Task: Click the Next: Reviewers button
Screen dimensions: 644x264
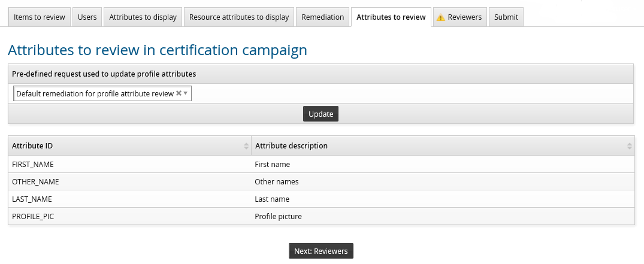Action: coord(321,251)
